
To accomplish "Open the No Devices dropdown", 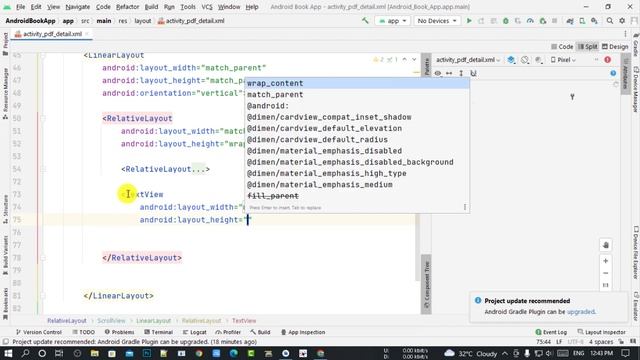I will [436, 20].
